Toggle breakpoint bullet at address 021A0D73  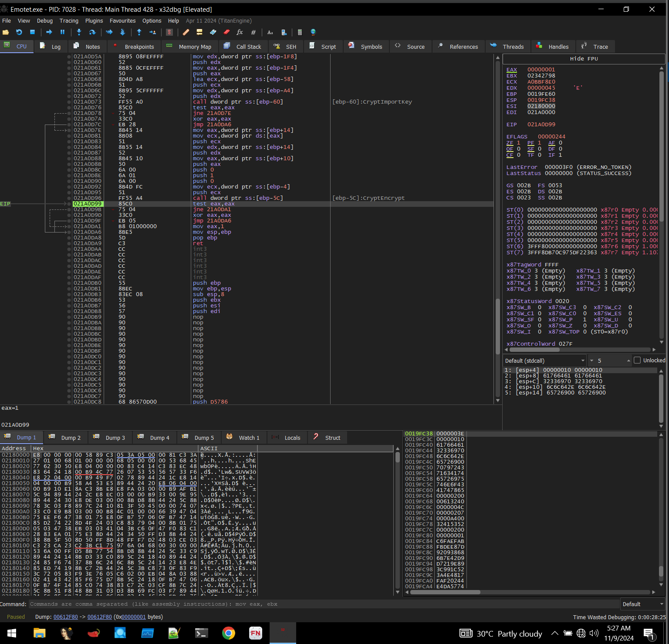69,102
